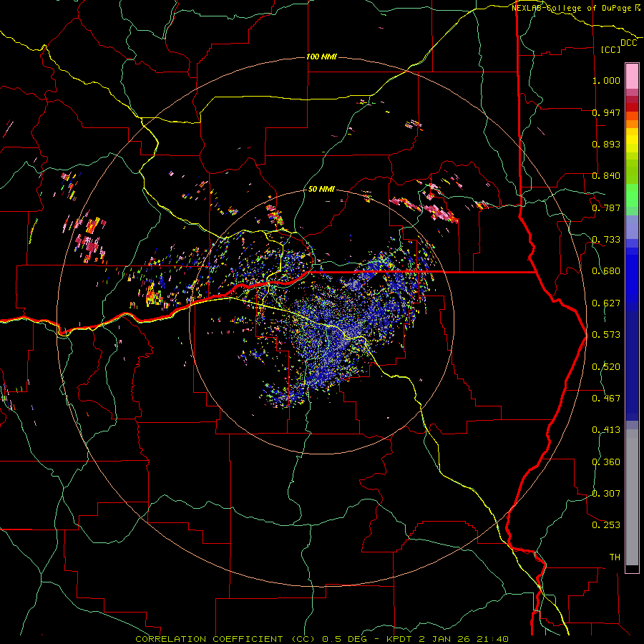The image size is (644, 644).
Task: Click the 100 NMI range ring label
Action: click(321, 57)
